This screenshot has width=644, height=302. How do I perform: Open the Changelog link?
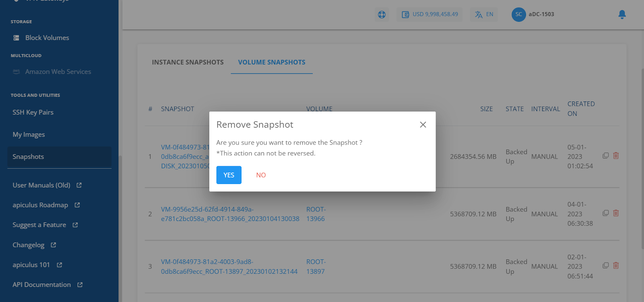pyautogui.click(x=28, y=245)
